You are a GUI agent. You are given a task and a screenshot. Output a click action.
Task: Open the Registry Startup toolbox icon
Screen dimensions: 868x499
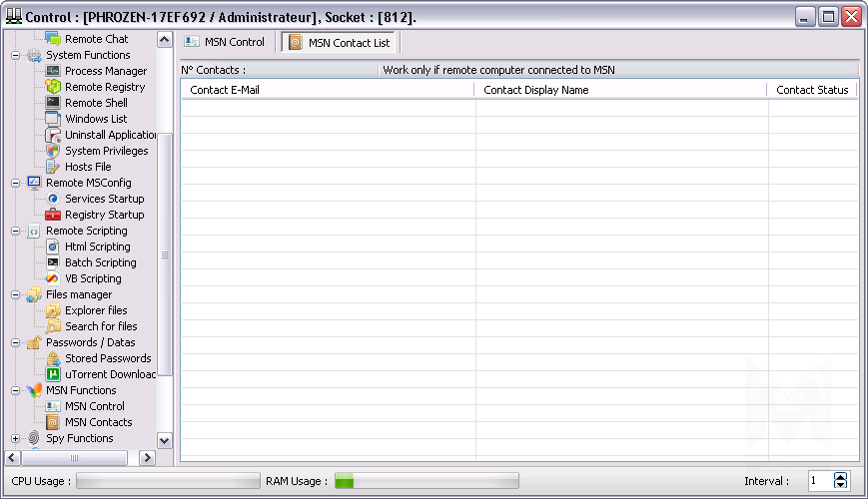click(x=53, y=215)
